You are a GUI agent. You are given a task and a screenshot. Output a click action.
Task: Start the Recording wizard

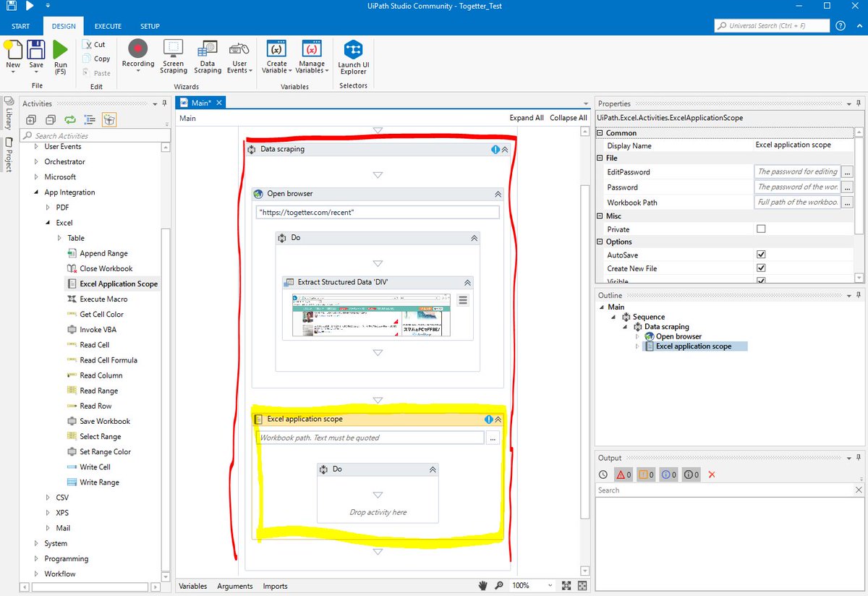137,56
